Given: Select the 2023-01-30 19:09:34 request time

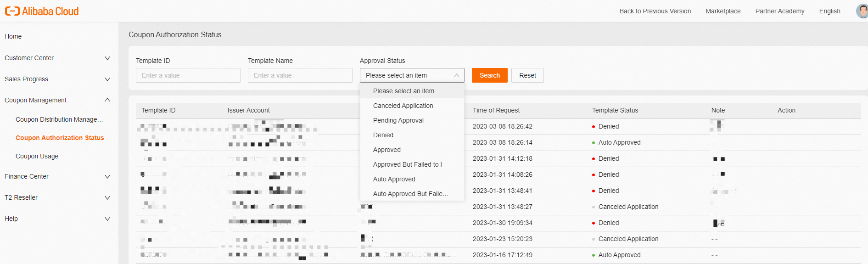Looking at the screenshot, I should 503,223.
